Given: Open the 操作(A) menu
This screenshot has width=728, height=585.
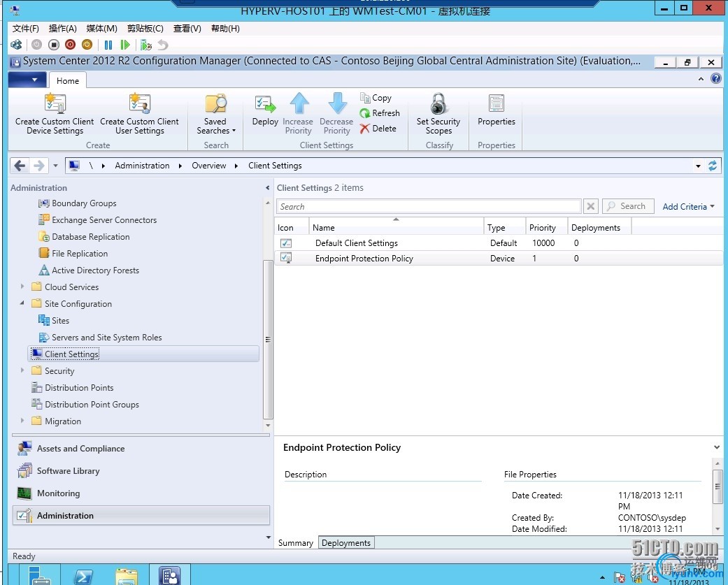Looking at the screenshot, I should 63,28.
